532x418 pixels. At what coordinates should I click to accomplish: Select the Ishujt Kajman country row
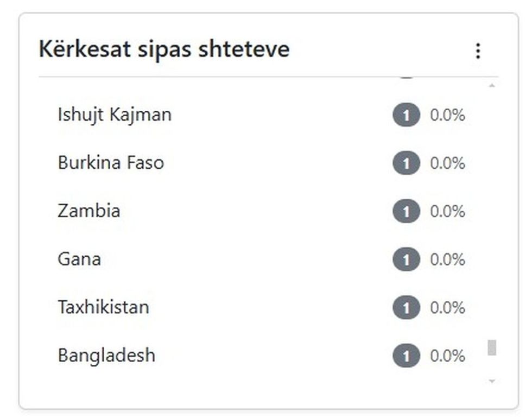(115, 115)
